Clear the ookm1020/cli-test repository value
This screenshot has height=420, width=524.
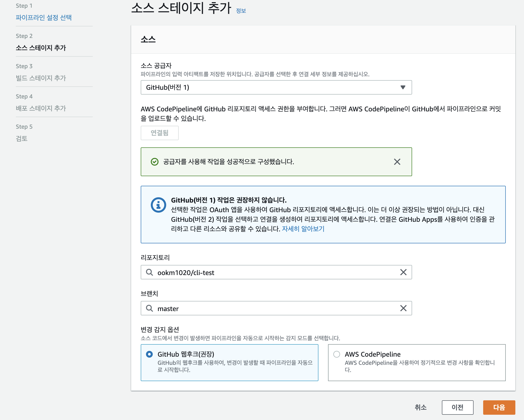(403, 272)
